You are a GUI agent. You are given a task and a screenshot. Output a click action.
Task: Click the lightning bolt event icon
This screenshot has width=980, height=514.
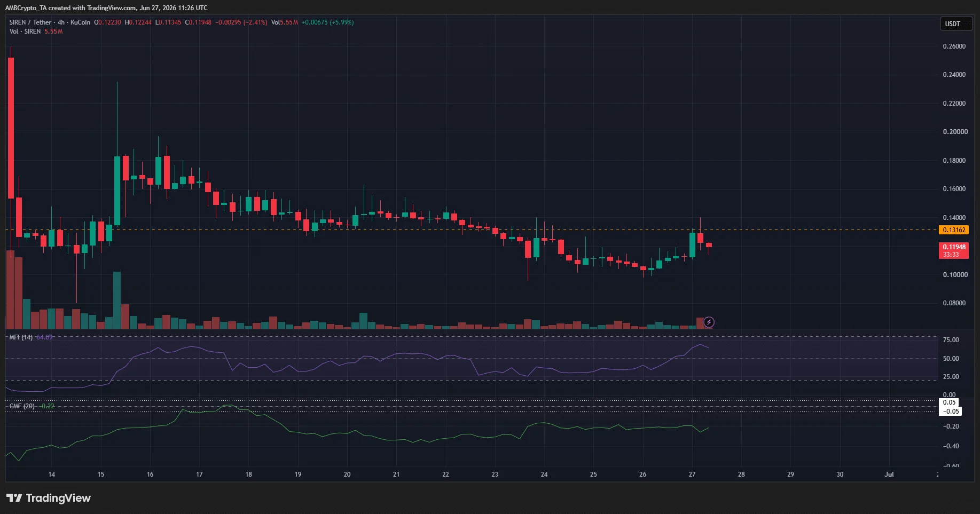709,322
